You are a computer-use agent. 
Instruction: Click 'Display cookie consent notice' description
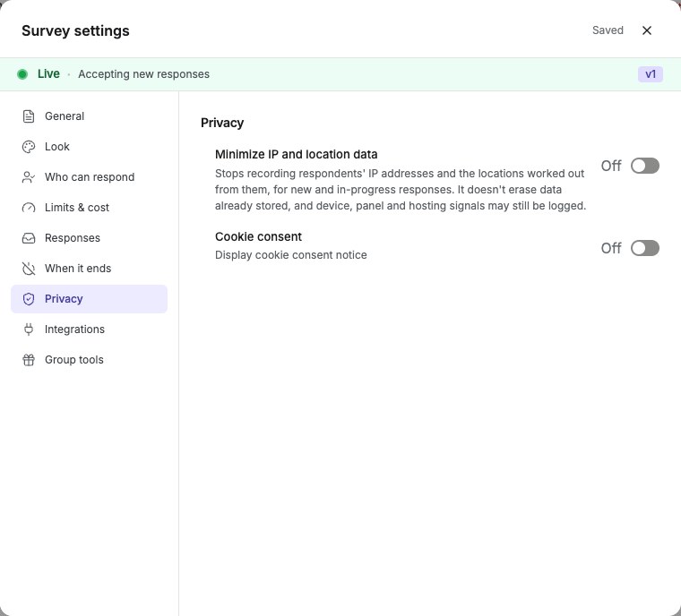pyautogui.click(x=291, y=255)
